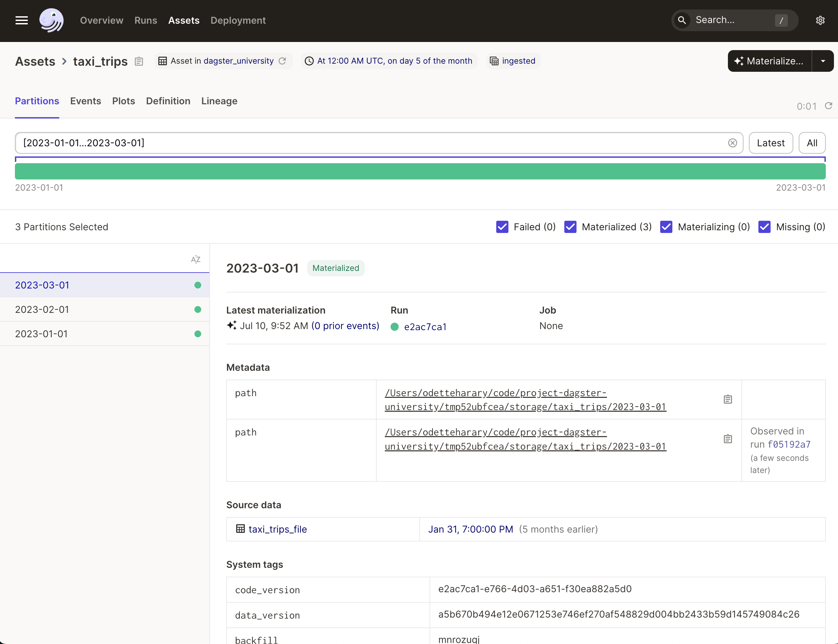Go to the Overview page
The width and height of the screenshot is (838, 644).
[x=102, y=20]
